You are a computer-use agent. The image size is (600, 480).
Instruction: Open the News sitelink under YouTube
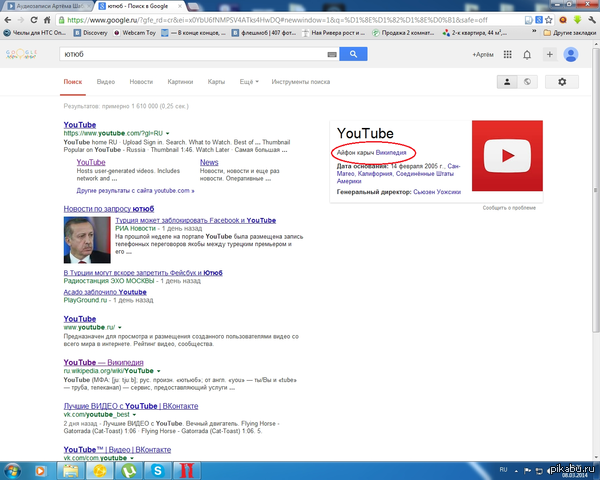point(209,162)
